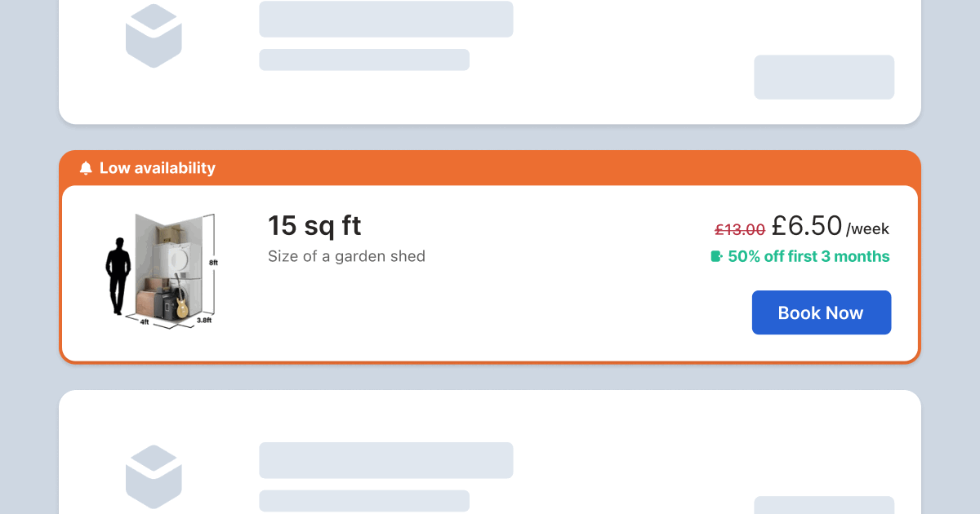Click the placeholder box icon in the bottom card
Image resolution: width=980 pixels, height=514 pixels.
tap(154, 476)
